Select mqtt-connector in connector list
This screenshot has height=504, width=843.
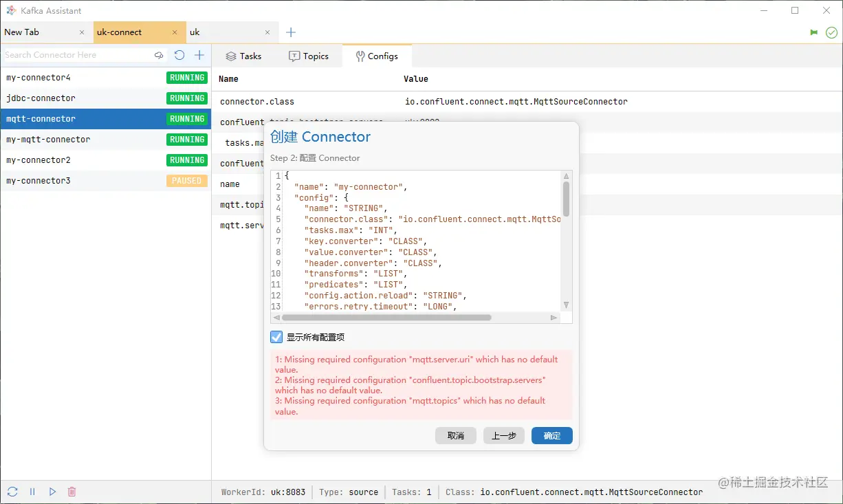coord(105,119)
